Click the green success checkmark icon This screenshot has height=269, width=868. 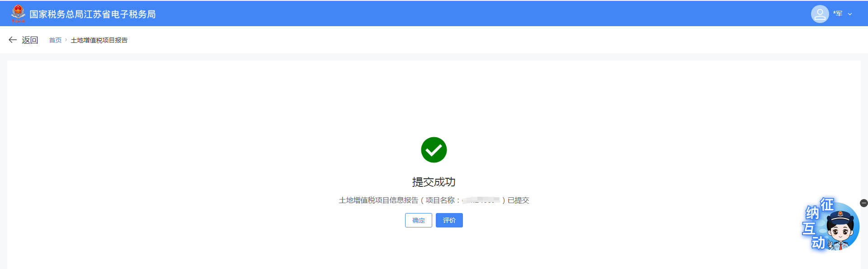pos(434,150)
